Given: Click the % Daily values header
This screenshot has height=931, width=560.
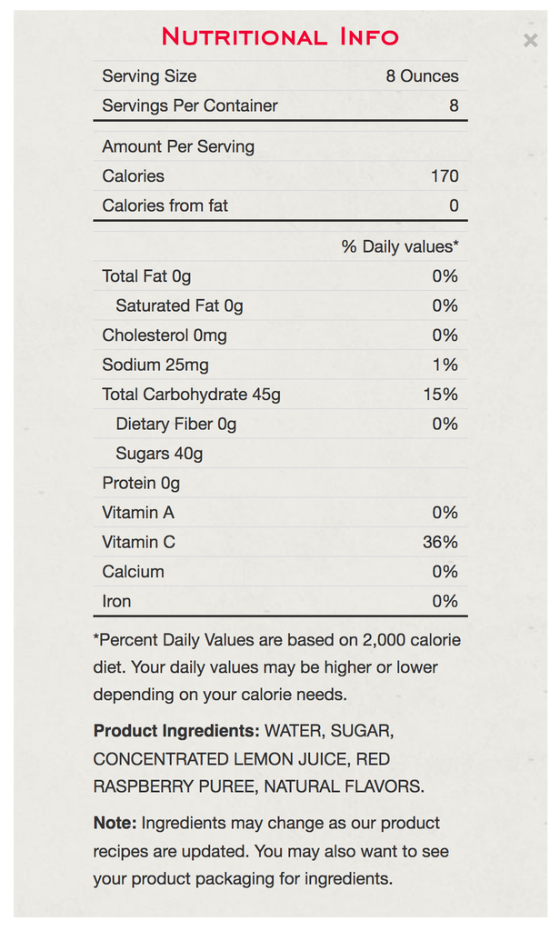Looking at the screenshot, I should click(400, 246).
